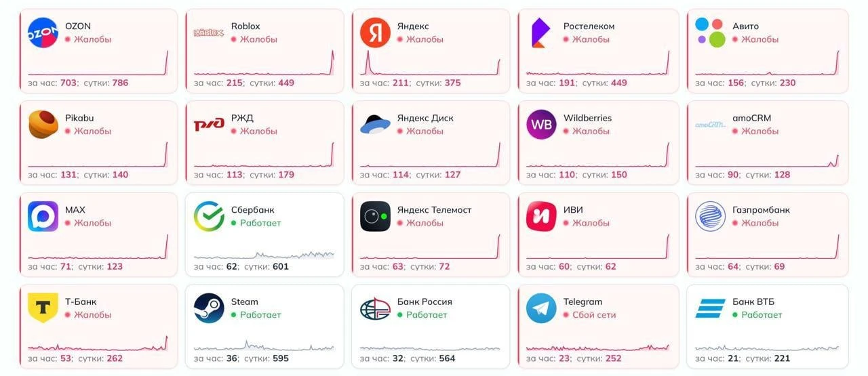Click the Pikabu donut icon

[43, 125]
